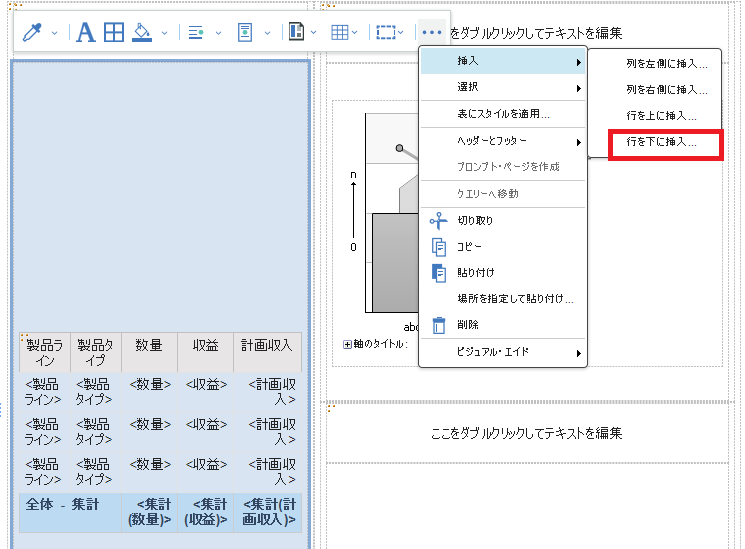The height and width of the screenshot is (549, 745).
Task: Select the <集計(収益)> cell
Action: [x=205, y=512]
